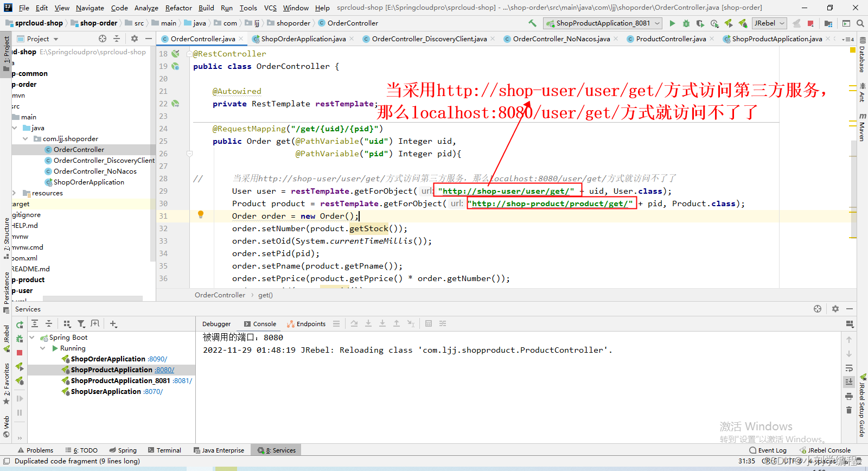
Task: Open the 8080 link for ShopProductApplication
Action: 164,370
